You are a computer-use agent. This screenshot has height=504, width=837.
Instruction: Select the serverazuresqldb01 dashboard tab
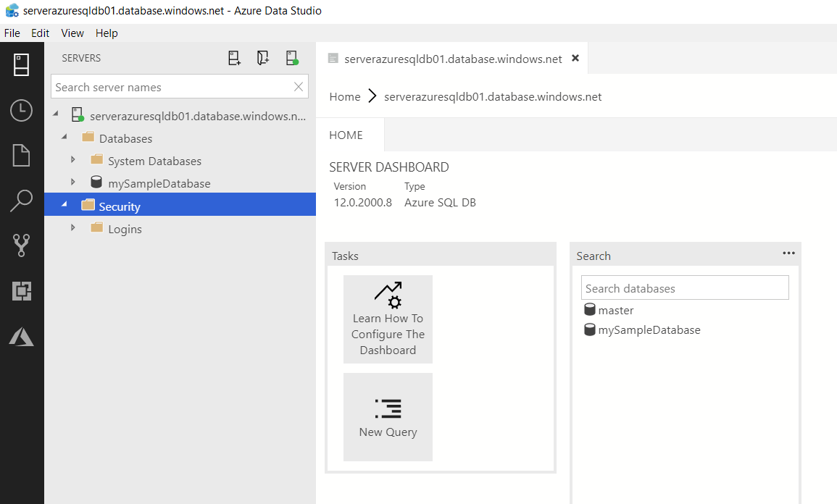[453, 59]
